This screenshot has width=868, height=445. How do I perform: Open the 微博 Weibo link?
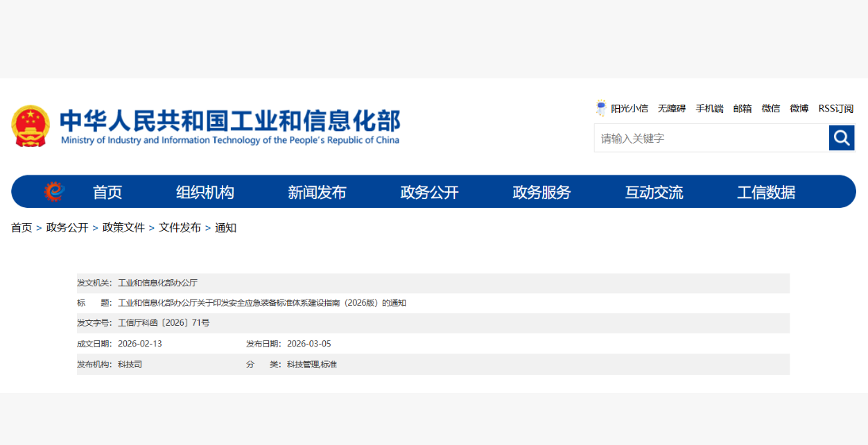click(798, 108)
